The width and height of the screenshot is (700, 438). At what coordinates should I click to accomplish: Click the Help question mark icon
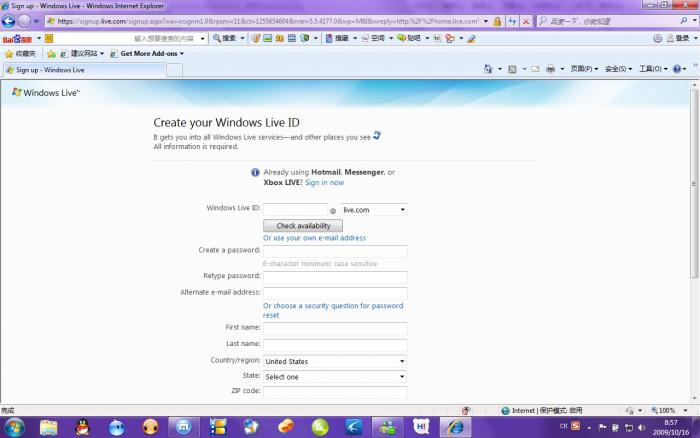(677, 69)
